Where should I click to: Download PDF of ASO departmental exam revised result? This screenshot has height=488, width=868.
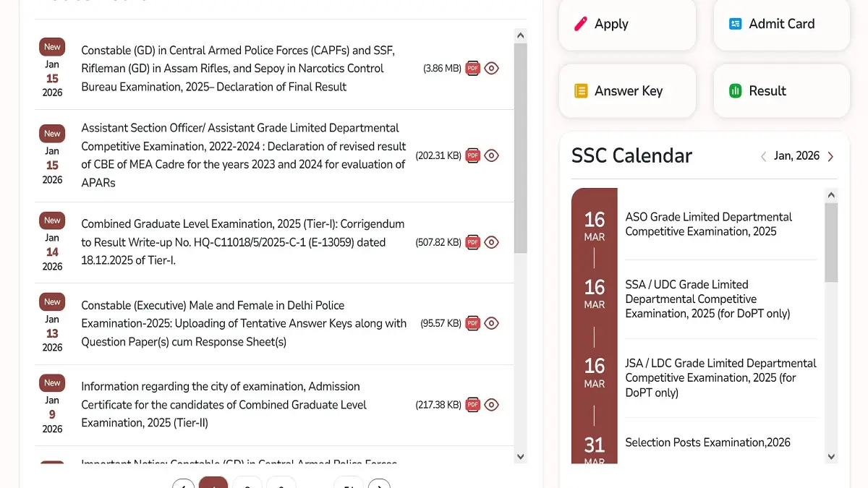(472, 155)
